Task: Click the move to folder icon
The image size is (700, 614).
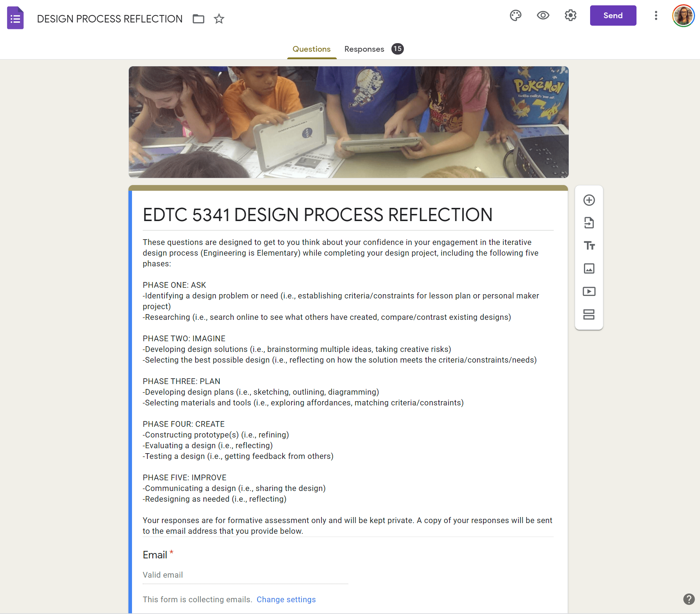Action: point(198,19)
